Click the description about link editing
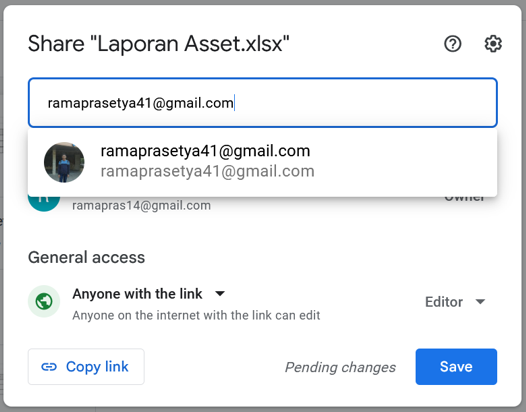 point(196,315)
